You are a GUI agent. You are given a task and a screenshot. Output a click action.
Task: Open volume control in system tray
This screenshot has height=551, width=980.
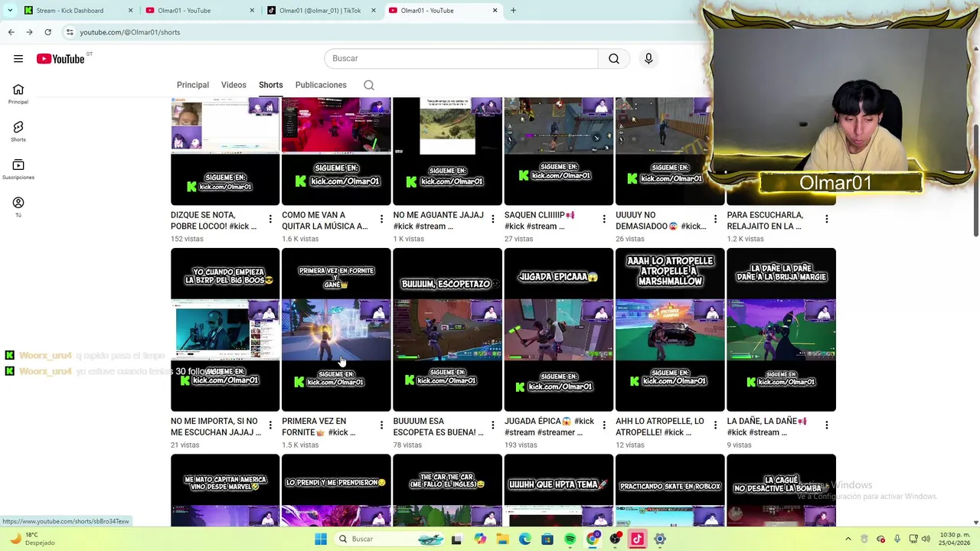pyautogui.click(x=926, y=539)
